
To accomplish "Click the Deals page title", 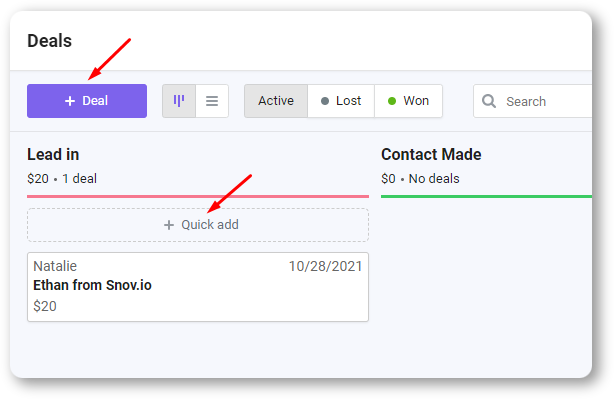I will [50, 41].
